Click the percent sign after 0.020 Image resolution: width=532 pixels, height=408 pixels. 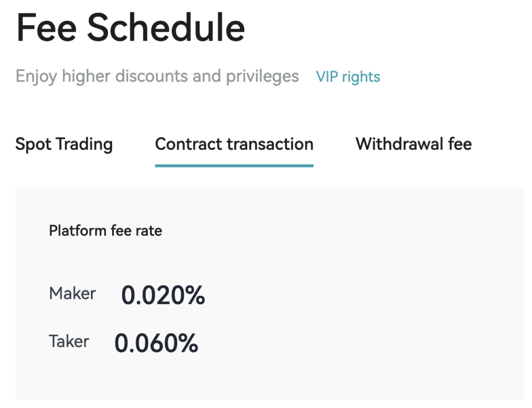point(195,295)
